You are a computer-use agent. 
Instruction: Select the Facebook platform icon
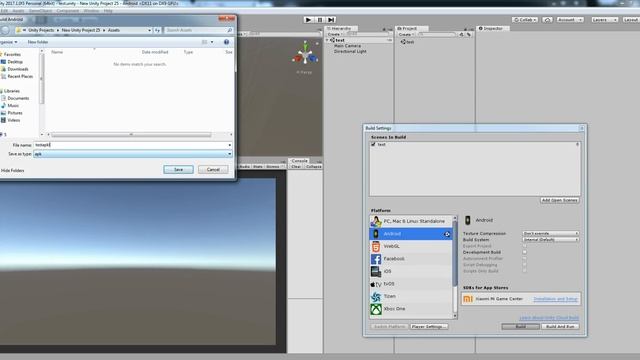[376, 259]
